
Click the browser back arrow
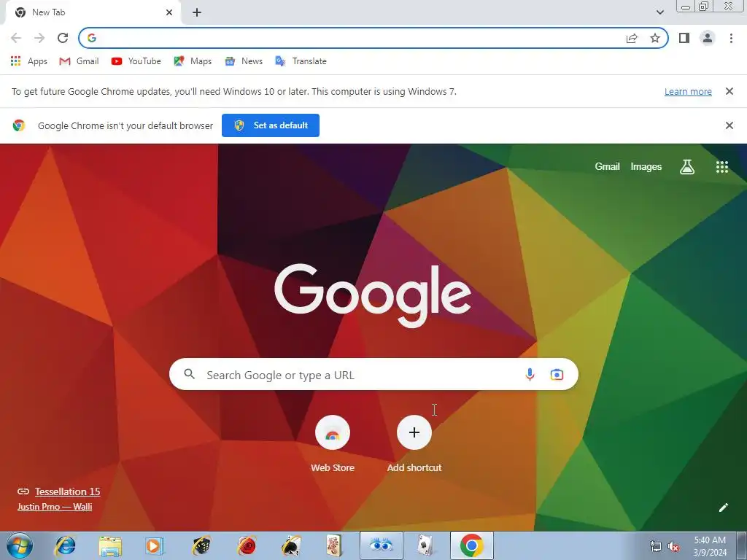16,38
